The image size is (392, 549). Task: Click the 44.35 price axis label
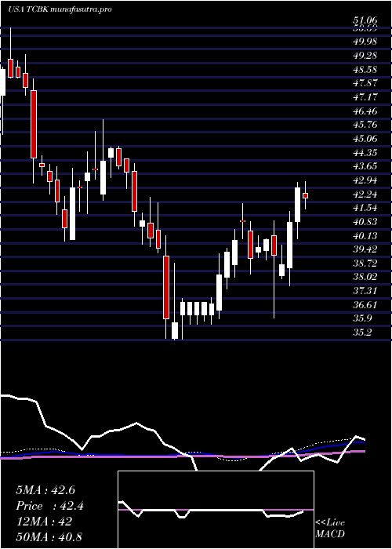(x=365, y=153)
